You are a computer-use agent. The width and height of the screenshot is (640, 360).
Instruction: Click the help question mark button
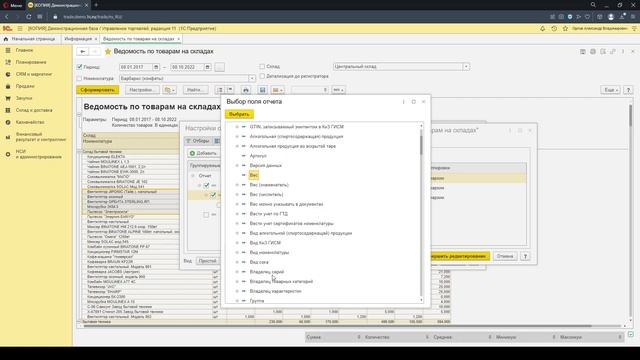tap(628, 90)
